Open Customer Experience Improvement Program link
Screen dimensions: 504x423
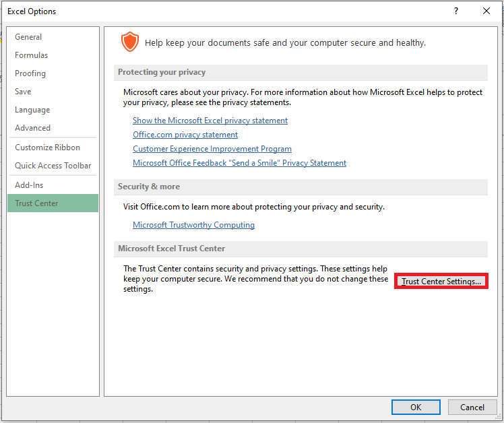tap(212, 149)
